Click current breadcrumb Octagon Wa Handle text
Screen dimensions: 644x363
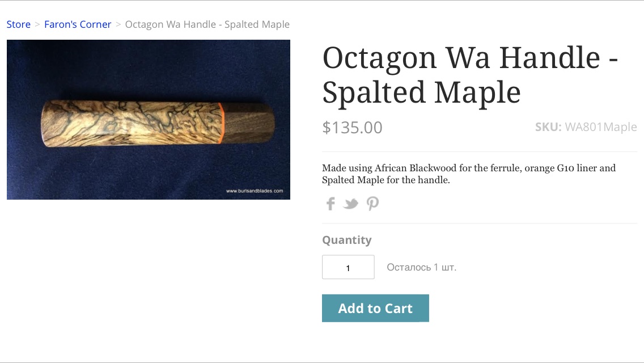coord(207,24)
